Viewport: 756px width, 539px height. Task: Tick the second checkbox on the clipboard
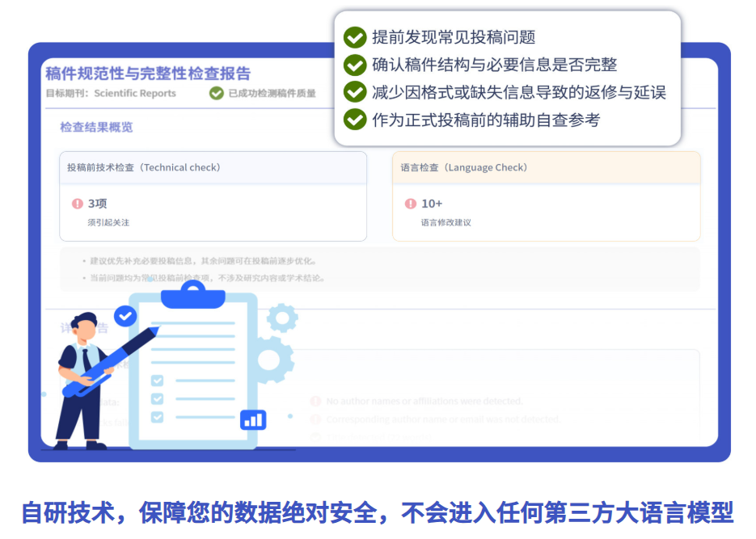(156, 398)
